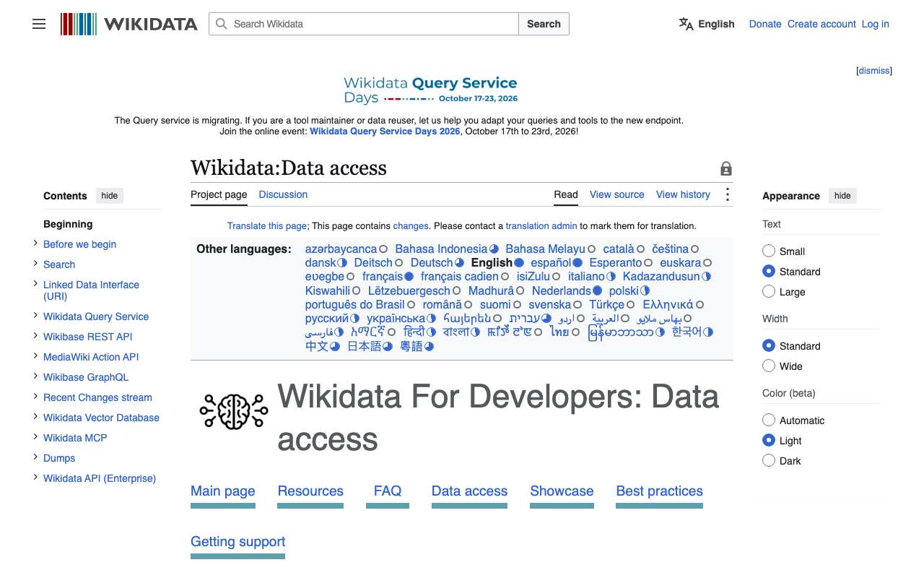
Task: Open the Create account link
Action: [x=821, y=24]
